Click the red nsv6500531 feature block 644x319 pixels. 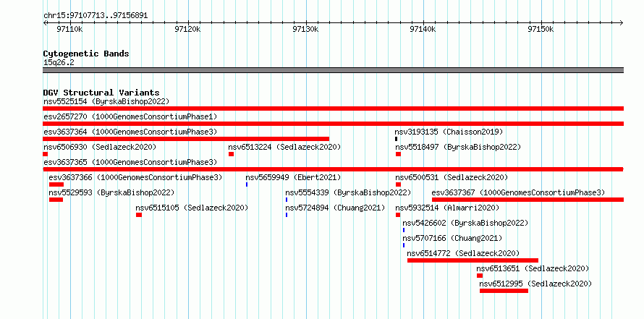(x=399, y=184)
